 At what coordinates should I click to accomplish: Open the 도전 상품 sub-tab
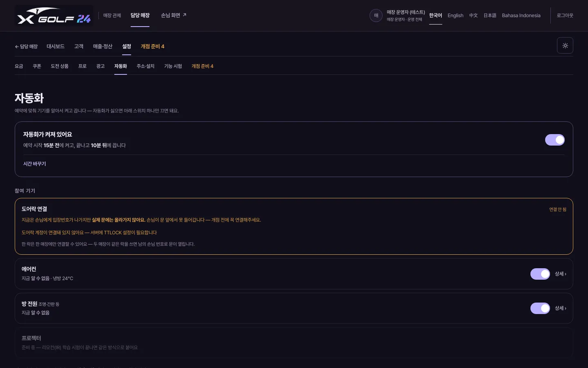tap(60, 66)
